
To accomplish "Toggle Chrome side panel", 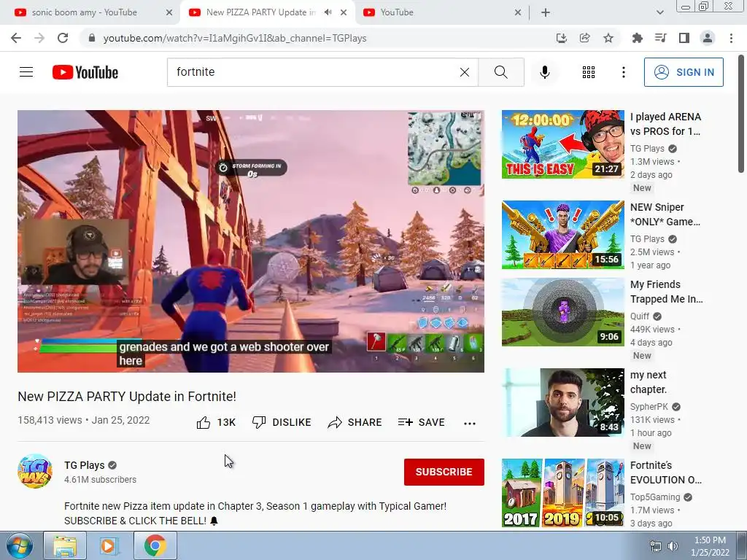I will [684, 38].
